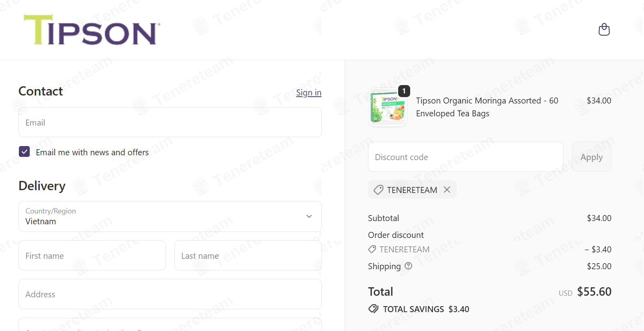The width and height of the screenshot is (644, 331).
Task: Uncheck Email me with news and offers
Action: click(25, 152)
